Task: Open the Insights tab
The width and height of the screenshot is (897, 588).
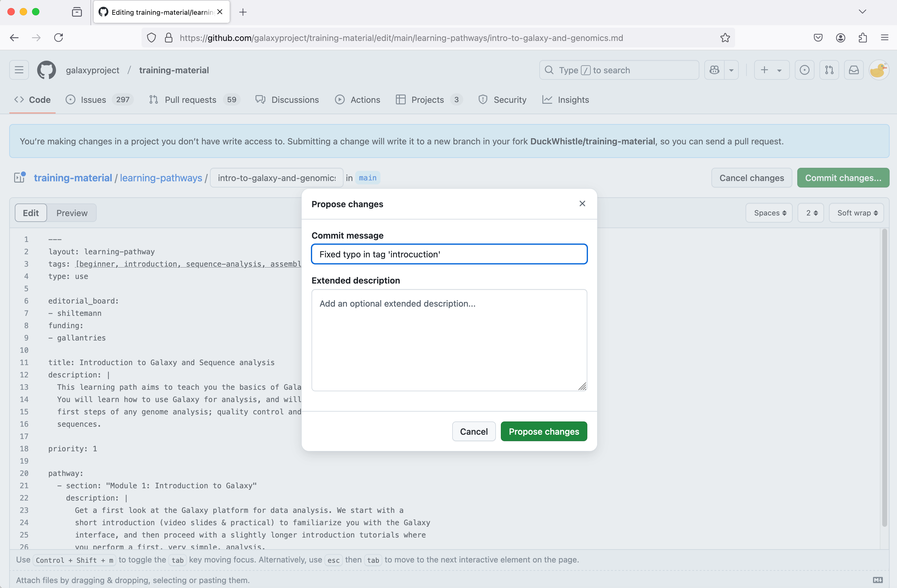Action: (x=566, y=99)
